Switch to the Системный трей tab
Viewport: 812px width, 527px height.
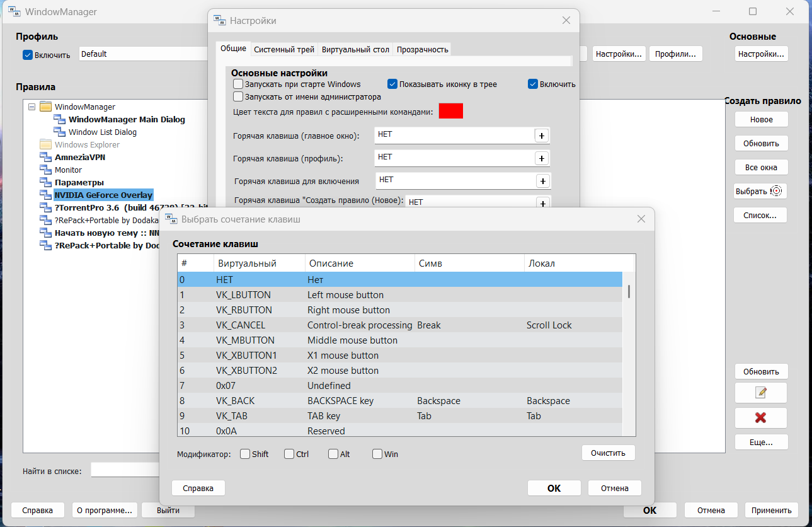284,49
